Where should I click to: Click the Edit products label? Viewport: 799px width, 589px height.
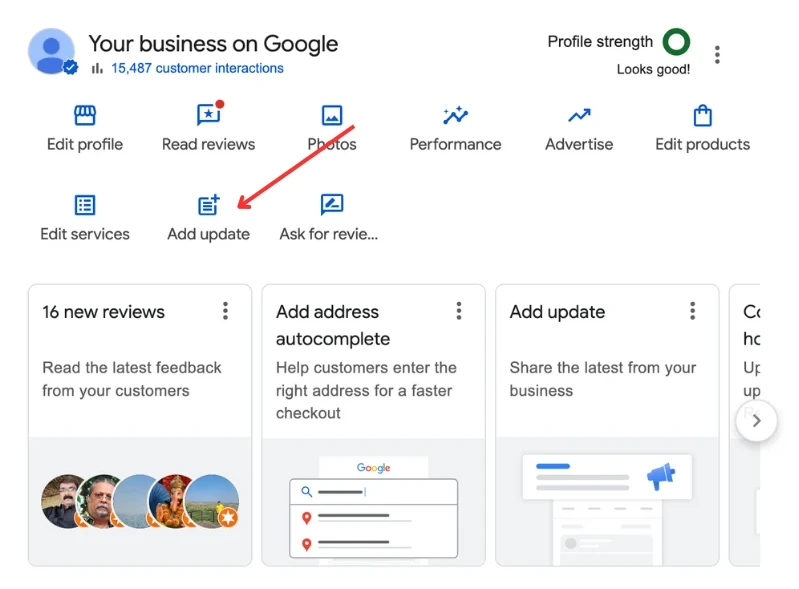(702, 145)
